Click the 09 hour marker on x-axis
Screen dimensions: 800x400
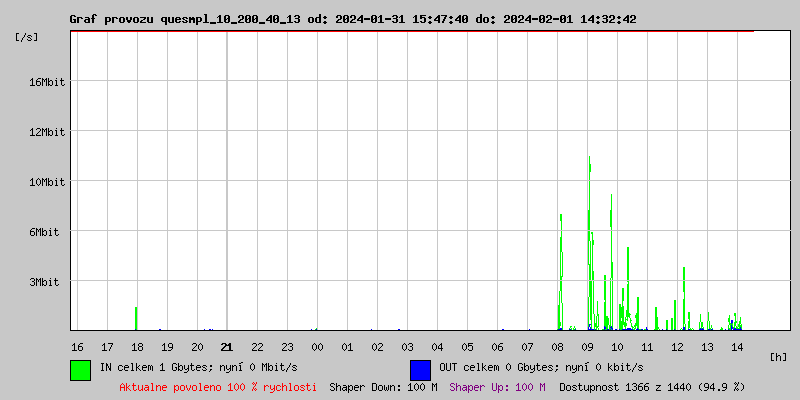click(587, 347)
